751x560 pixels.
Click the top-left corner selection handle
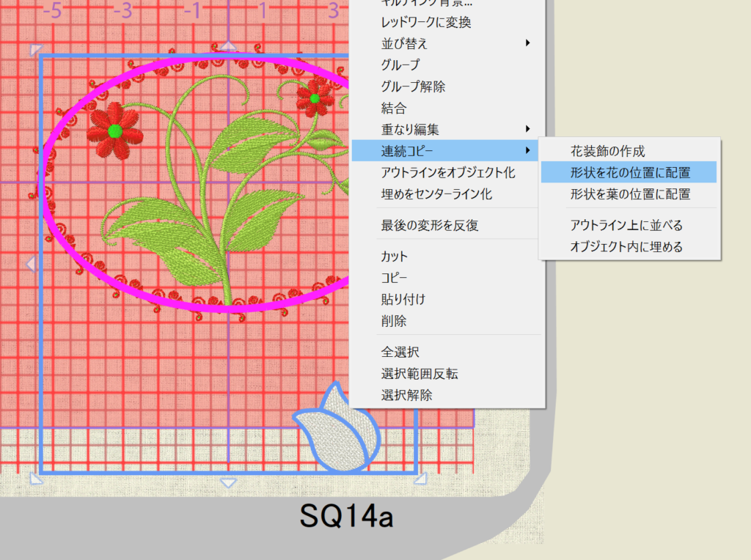tap(34, 50)
